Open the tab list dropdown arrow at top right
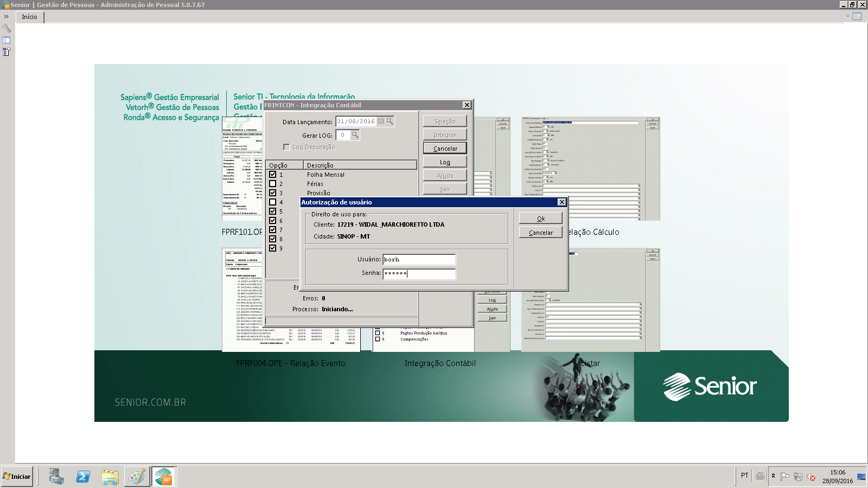 click(x=848, y=16)
